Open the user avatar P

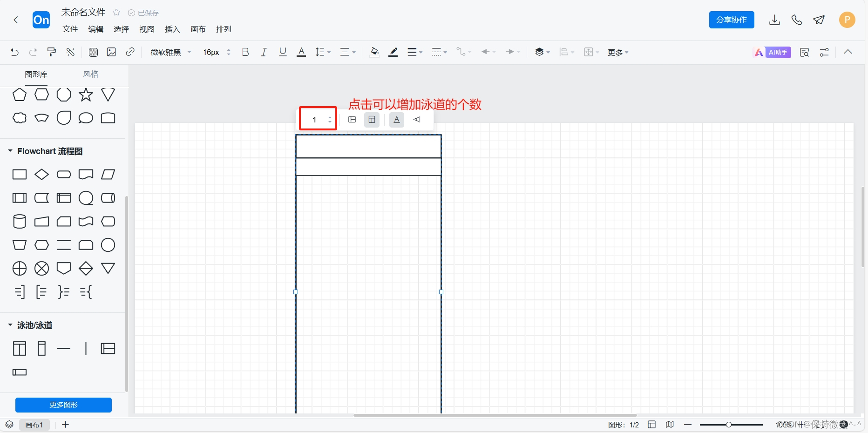[847, 20]
